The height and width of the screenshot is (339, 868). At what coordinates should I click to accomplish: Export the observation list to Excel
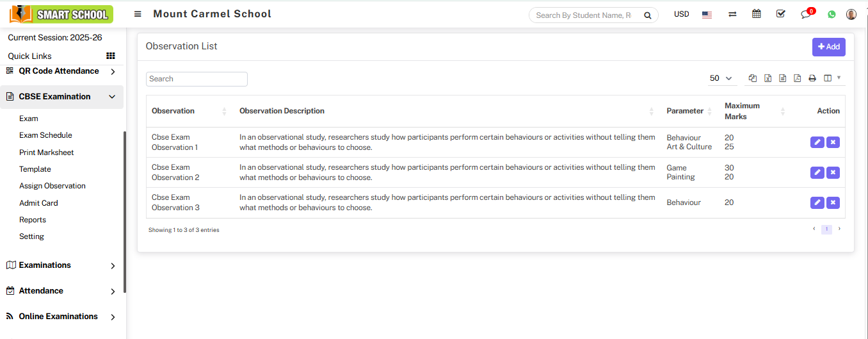(768, 78)
